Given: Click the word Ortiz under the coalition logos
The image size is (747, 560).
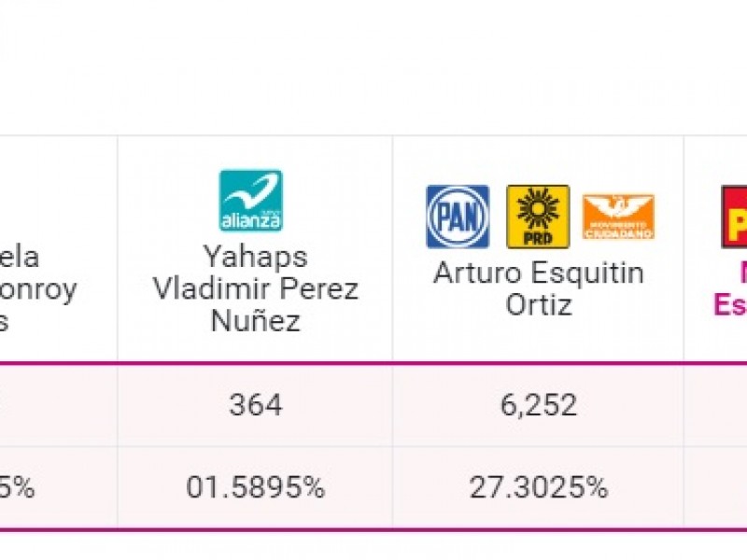Looking at the screenshot, I should pyautogui.click(x=539, y=304).
